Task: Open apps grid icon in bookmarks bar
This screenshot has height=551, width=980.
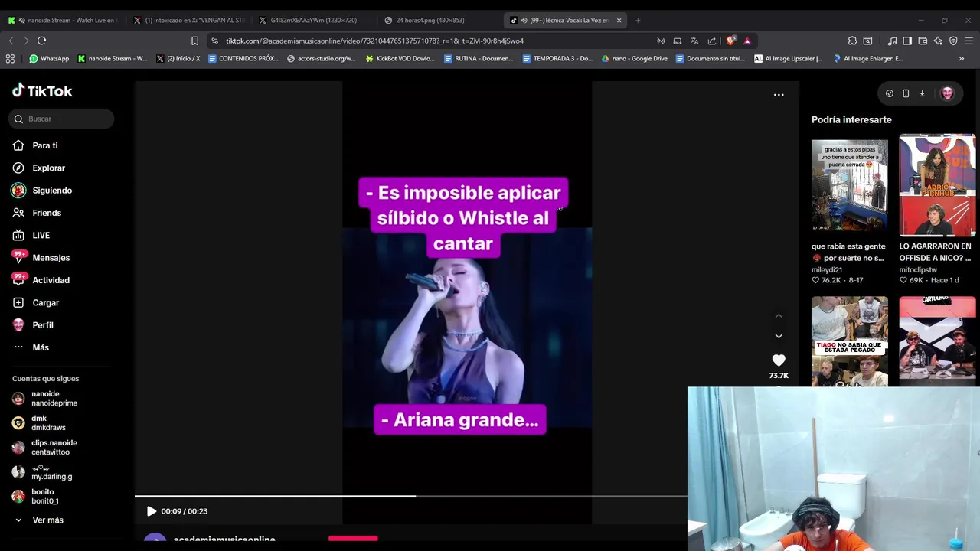Action: click(x=10, y=58)
